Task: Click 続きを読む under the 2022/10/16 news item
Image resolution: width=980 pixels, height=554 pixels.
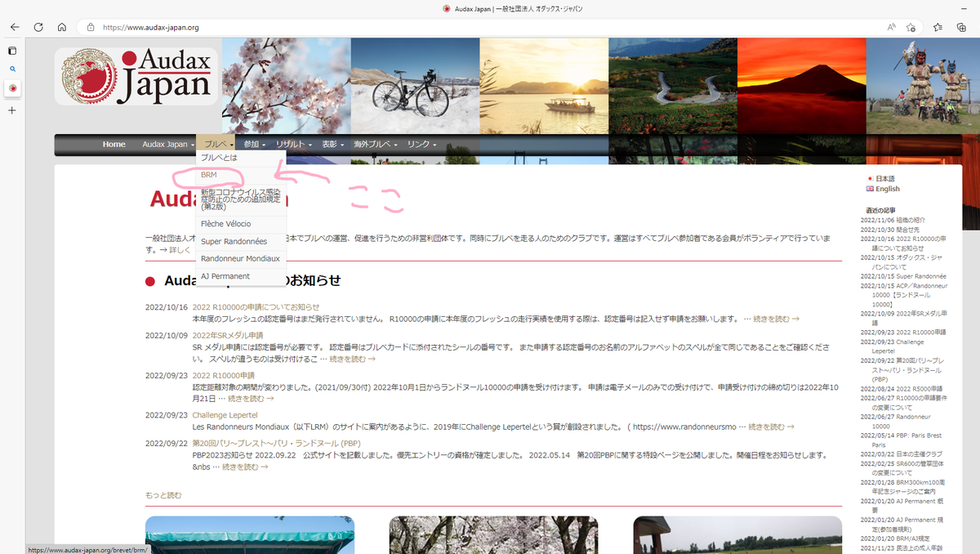Action: tap(776, 319)
